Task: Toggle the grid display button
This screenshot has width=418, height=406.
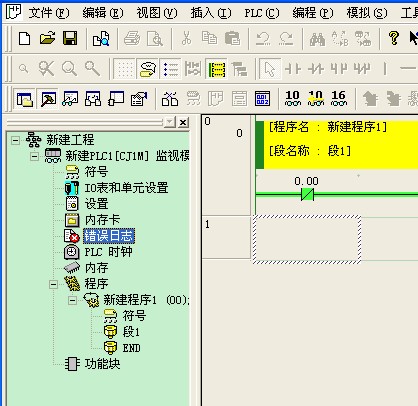Action: [x=124, y=69]
